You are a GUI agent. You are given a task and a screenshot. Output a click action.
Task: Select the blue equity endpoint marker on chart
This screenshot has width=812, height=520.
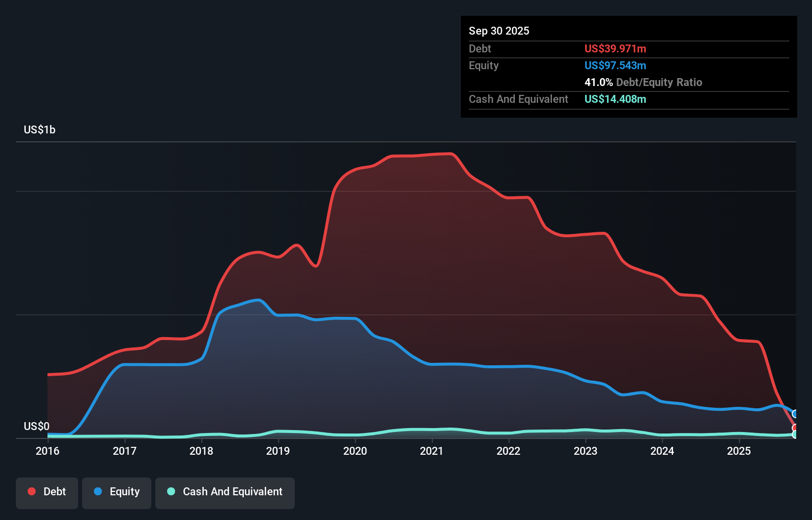point(794,413)
